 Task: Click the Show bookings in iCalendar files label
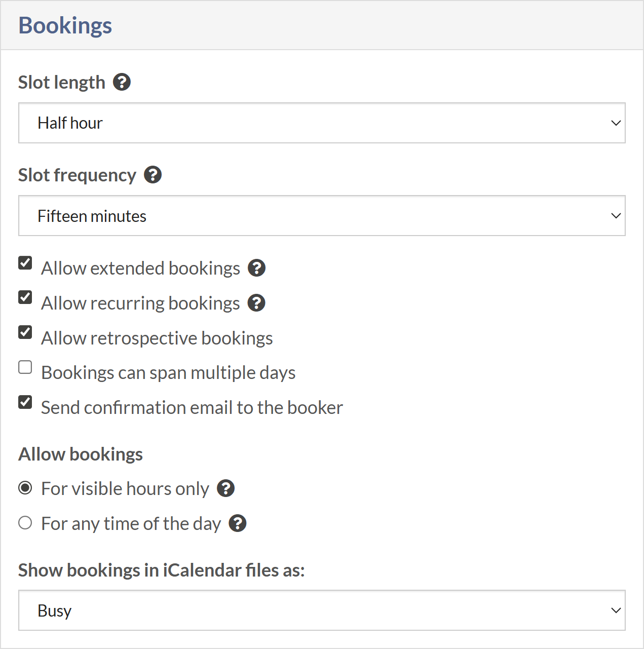(x=162, y=570)
